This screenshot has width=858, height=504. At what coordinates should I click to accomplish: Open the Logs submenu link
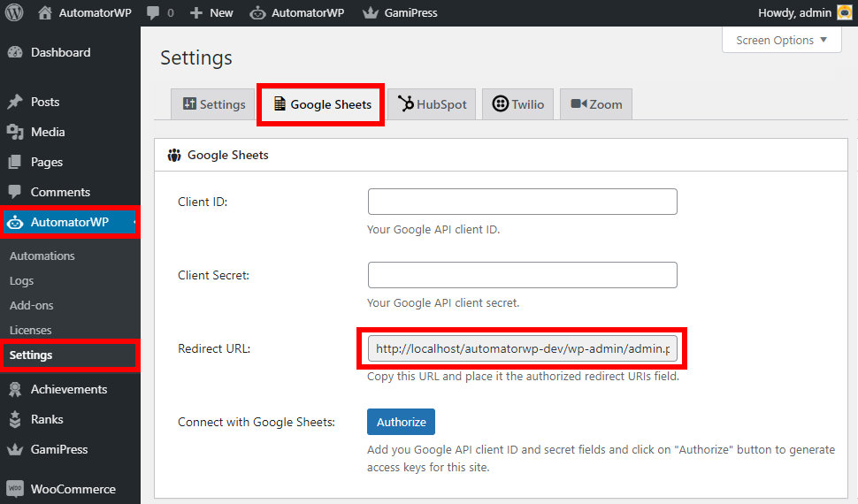coord(22,280)
